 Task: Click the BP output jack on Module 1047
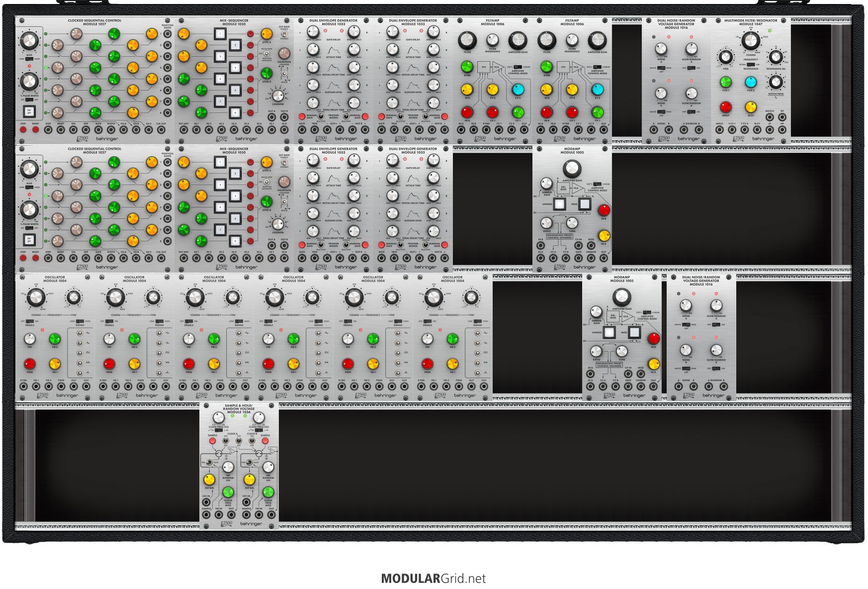tap(782, 117)
